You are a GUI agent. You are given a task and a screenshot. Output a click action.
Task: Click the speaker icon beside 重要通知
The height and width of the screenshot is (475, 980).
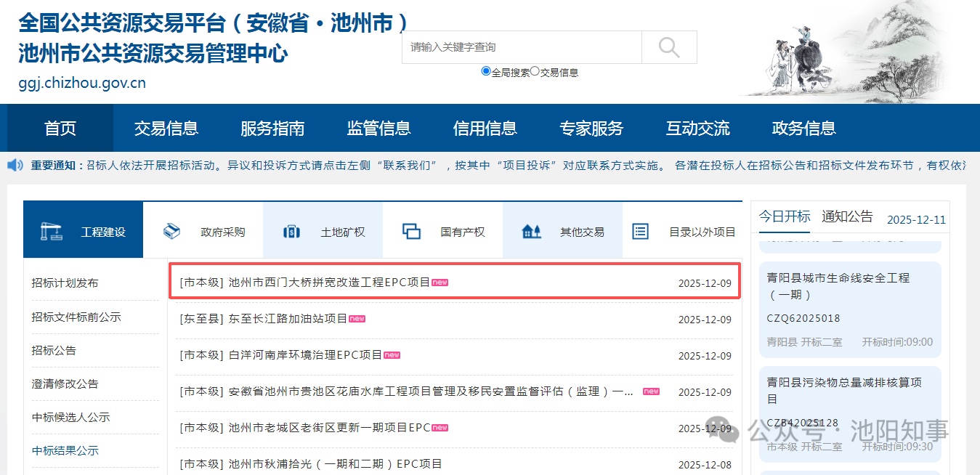tap(15, 166)
